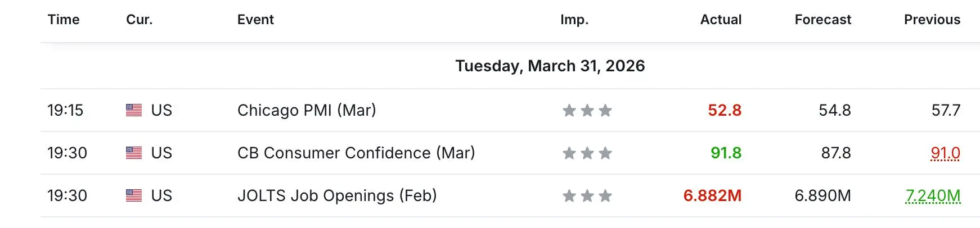Click the Time column header

point(64,20)
